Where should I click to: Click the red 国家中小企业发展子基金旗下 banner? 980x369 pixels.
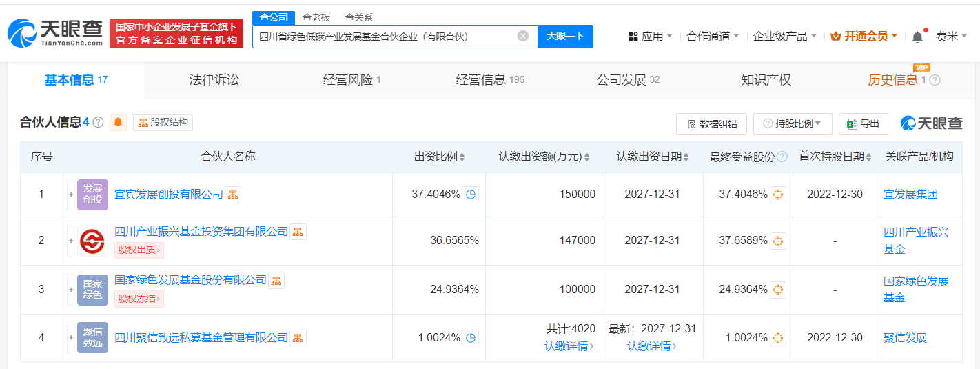pyautogui.click(x=176, y=33)
